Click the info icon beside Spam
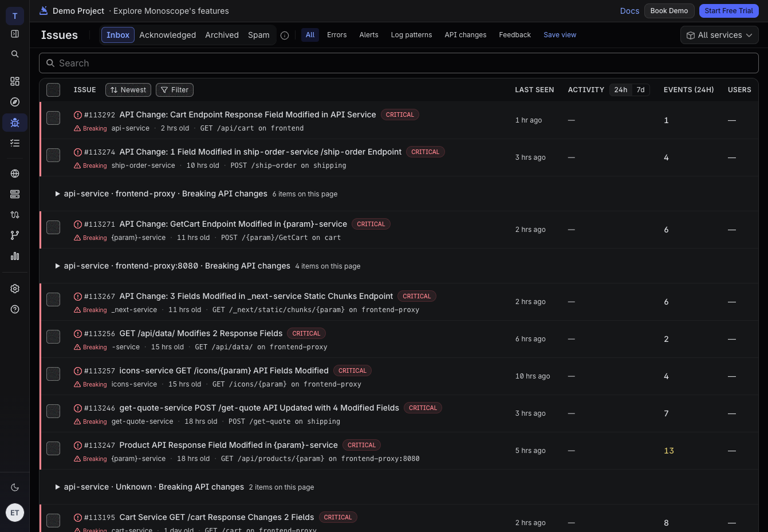The image size is (768, 532). click(x=285, y=36)
